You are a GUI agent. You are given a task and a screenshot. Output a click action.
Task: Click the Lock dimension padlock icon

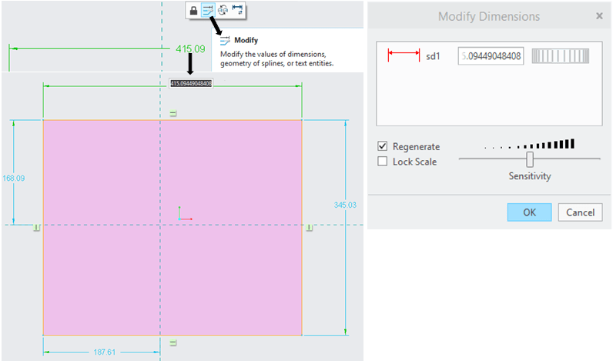point(193,10)
